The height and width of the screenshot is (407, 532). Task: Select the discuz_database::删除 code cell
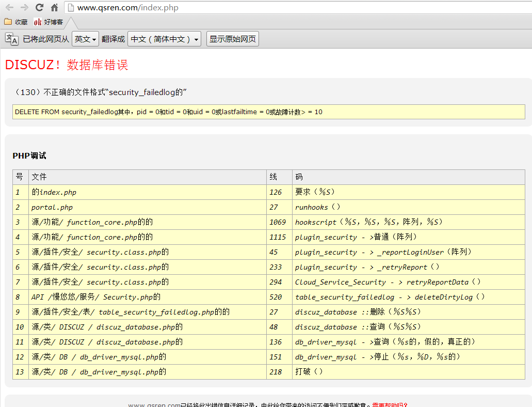[409, 311]
